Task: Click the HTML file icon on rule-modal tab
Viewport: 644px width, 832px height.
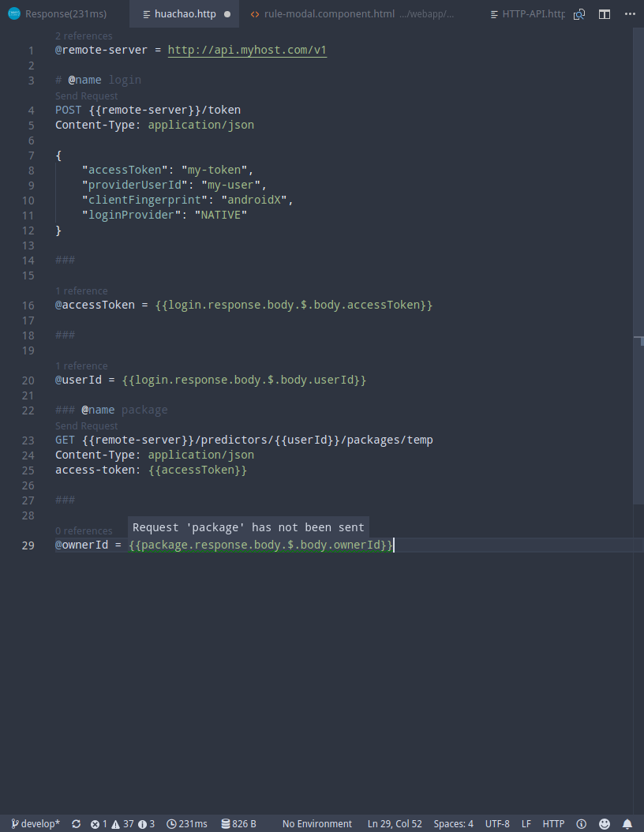Action: point(255,14)
